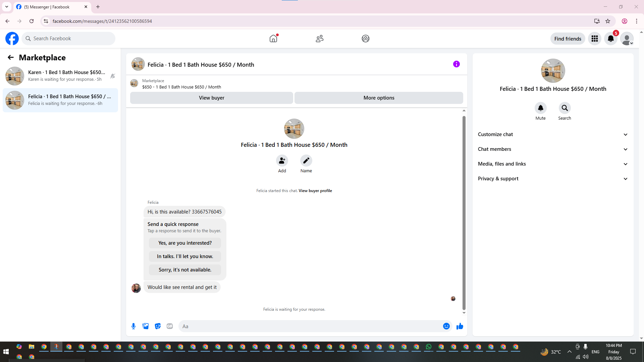Click View buyer profile link
644x362 pixels.
pyautogui.click(x=315, y=191)
